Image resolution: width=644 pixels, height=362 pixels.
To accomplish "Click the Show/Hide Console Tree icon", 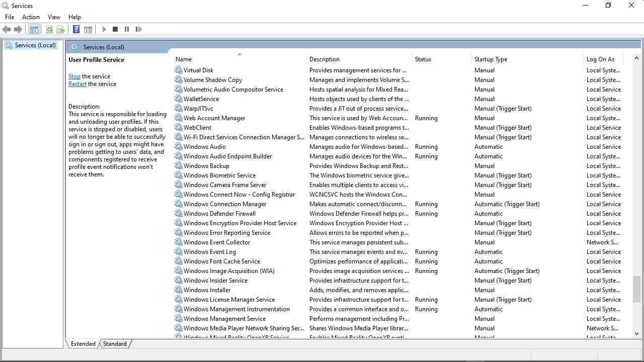I will click(x=34, y=30).
